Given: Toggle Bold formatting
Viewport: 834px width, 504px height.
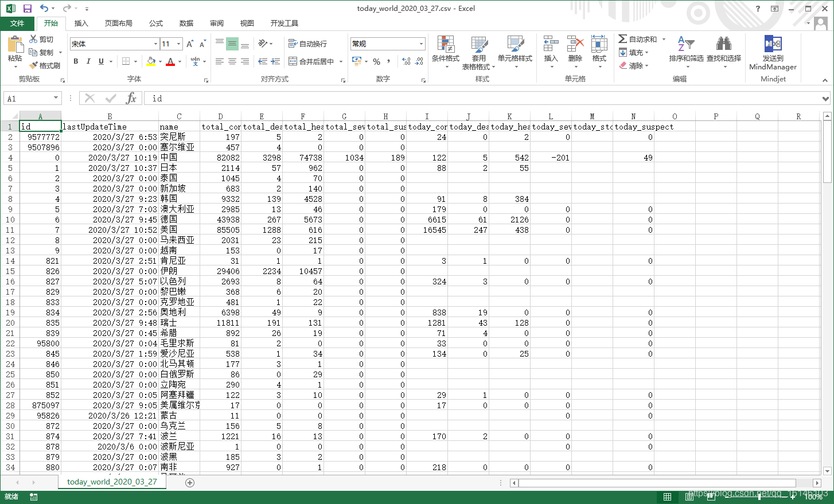Looking at the screenshot, I should pyautogui.click(x=76, y=61).
